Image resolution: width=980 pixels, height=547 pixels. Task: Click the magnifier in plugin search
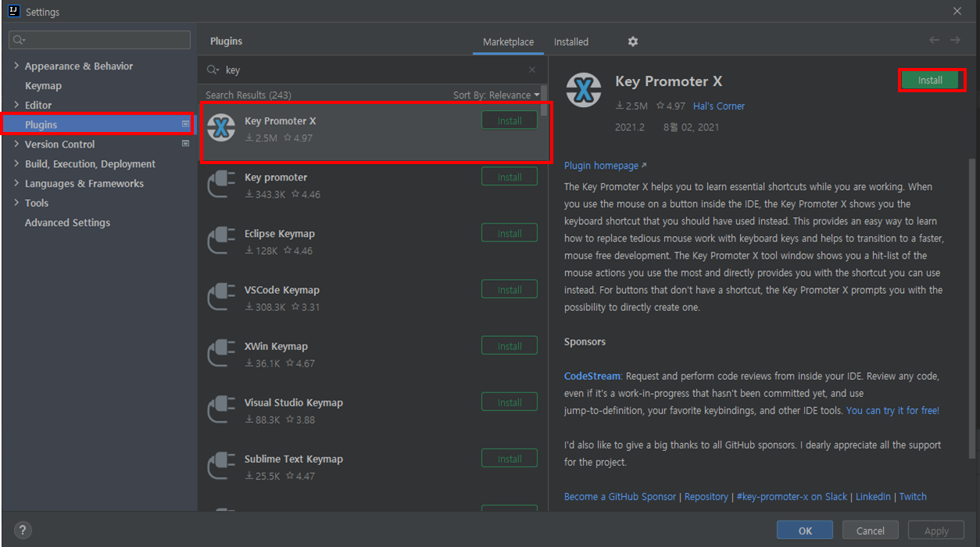point(213,70)
